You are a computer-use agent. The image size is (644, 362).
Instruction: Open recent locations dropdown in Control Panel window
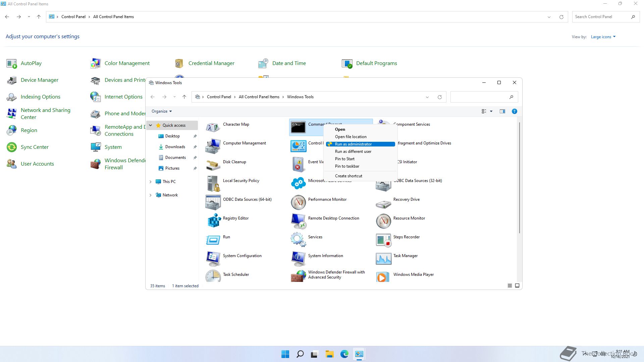(29, 17)
